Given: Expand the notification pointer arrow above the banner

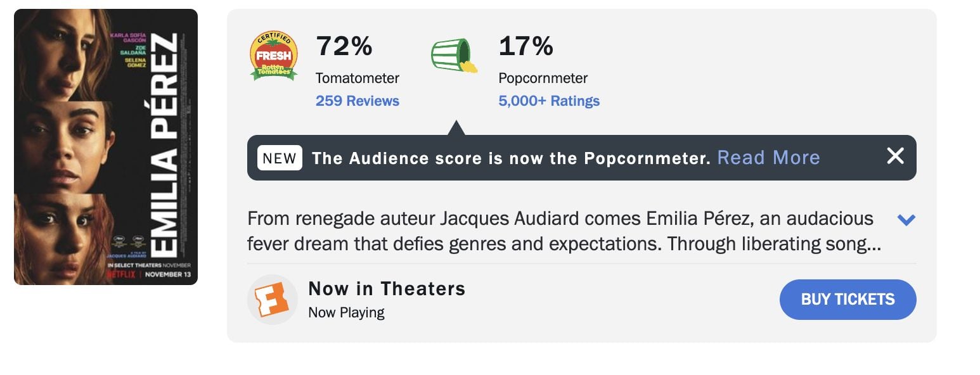Looking at the screenshot, I should tap(456, 127).
